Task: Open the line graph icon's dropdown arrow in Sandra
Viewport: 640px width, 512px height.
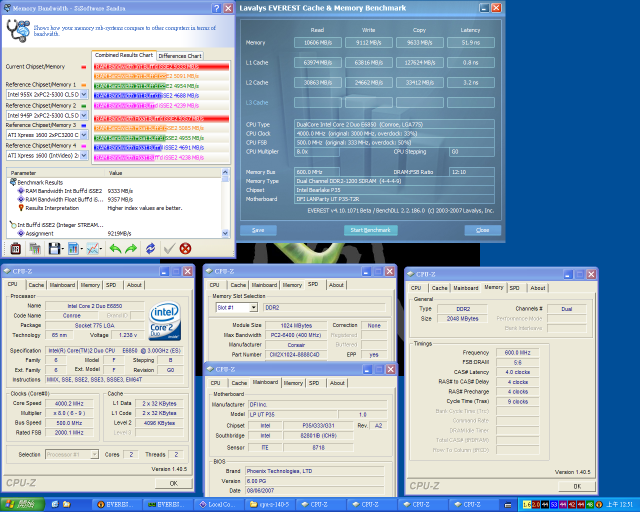Action: pos(101,249)
